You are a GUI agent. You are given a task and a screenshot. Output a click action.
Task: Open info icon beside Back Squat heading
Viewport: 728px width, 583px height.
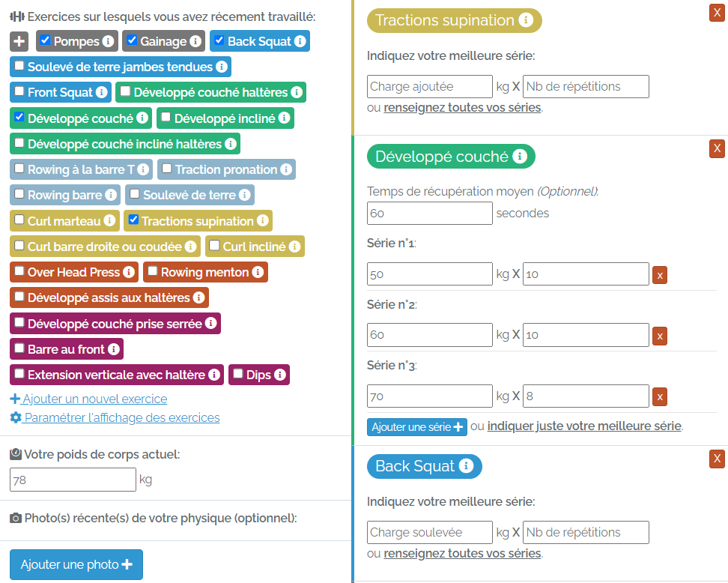[x=466, y=465]
